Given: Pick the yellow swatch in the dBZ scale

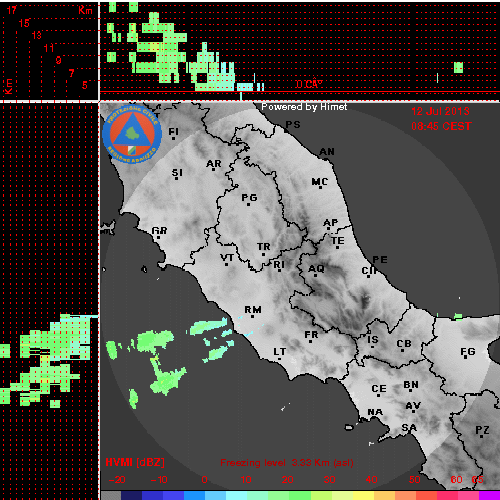Looking at the screenshot, I should click(x=363, y=495).
